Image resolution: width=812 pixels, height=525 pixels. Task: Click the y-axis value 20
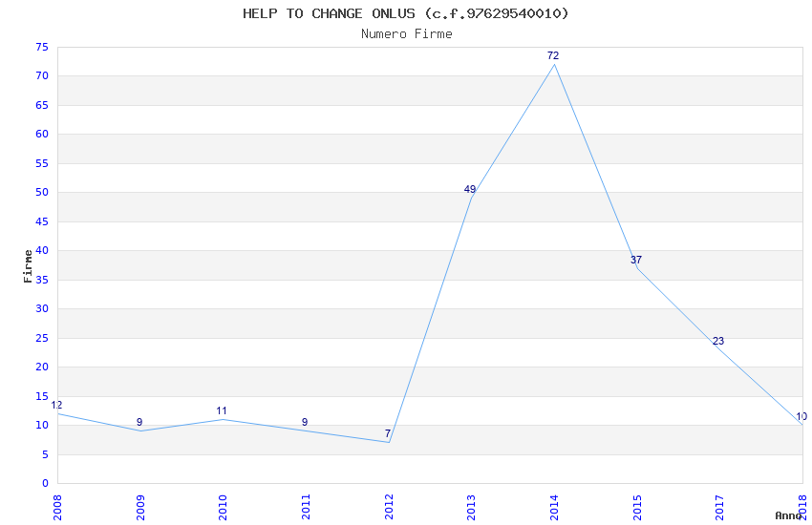[42, 367]
